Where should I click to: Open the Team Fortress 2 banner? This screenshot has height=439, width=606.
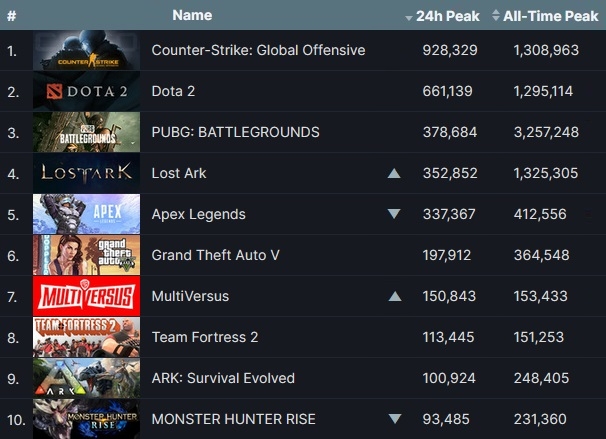[87, 337]
